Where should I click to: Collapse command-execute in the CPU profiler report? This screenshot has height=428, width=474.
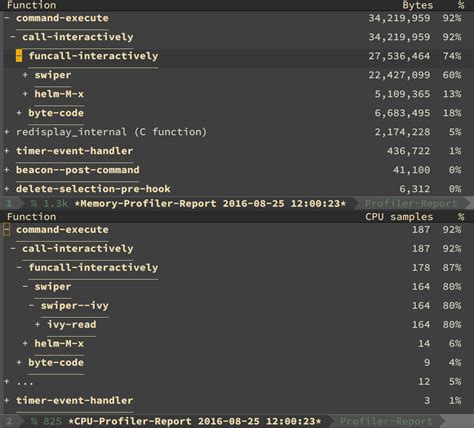coord(7,230)
